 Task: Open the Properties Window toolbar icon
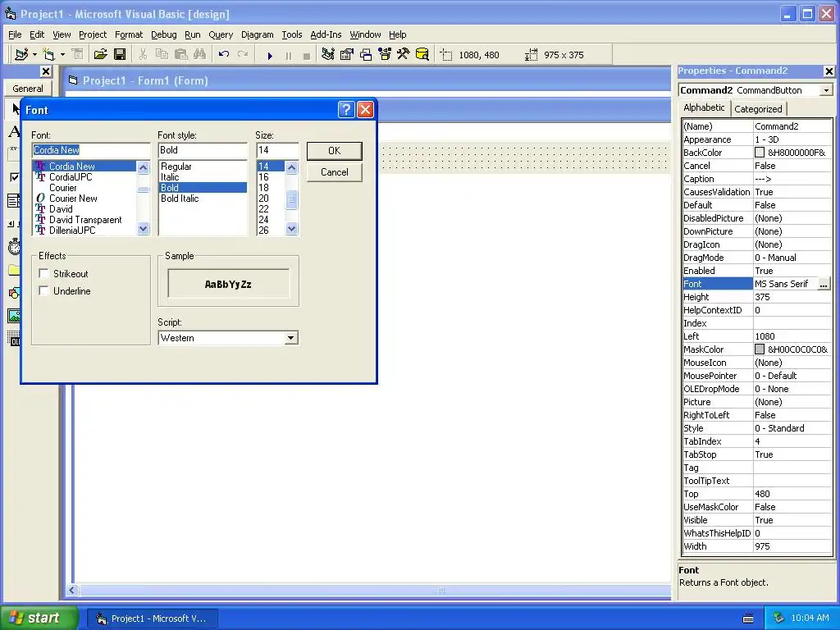347,54
